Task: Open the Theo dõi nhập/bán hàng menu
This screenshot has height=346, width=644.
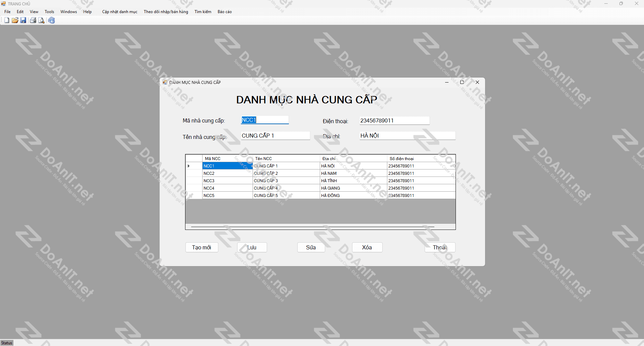Action: (166, 12)
